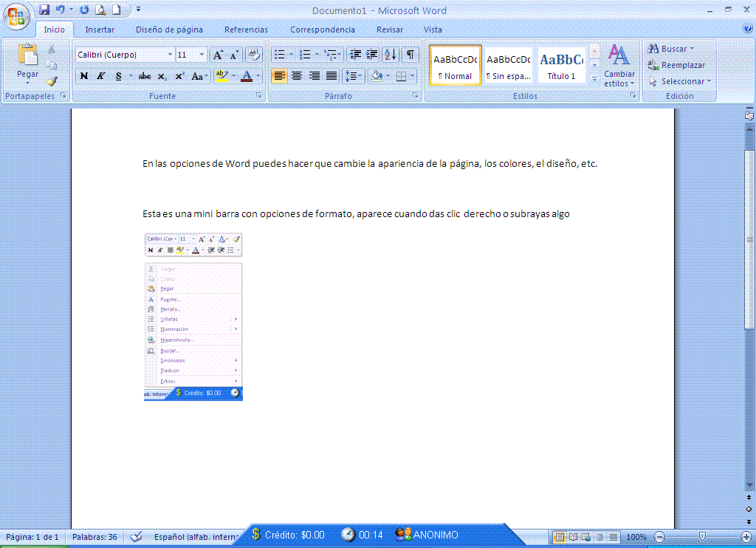The height and width of the screenshot is (548, 756).
Task: Switch to draft view
Action: pyautogui.click(x=613, y=536)
